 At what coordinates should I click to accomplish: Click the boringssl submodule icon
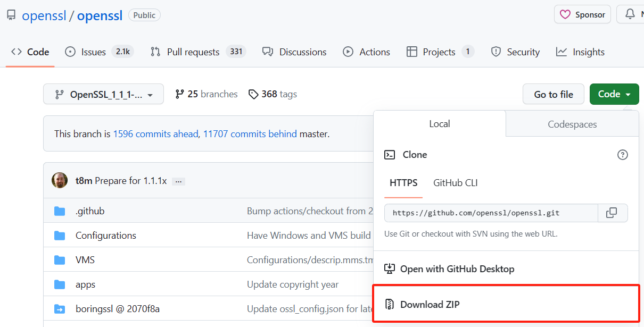60,309
